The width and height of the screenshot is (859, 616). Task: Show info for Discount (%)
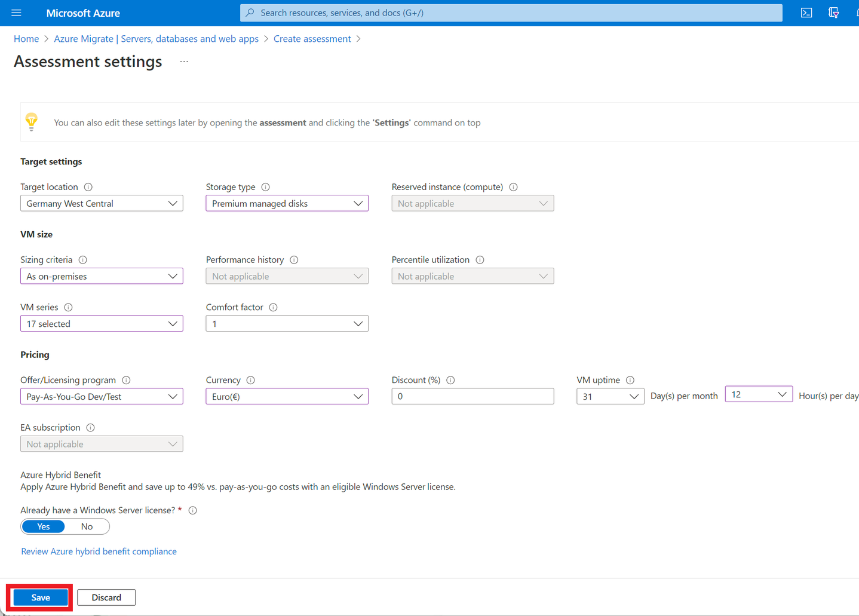[x=450, y=380]
